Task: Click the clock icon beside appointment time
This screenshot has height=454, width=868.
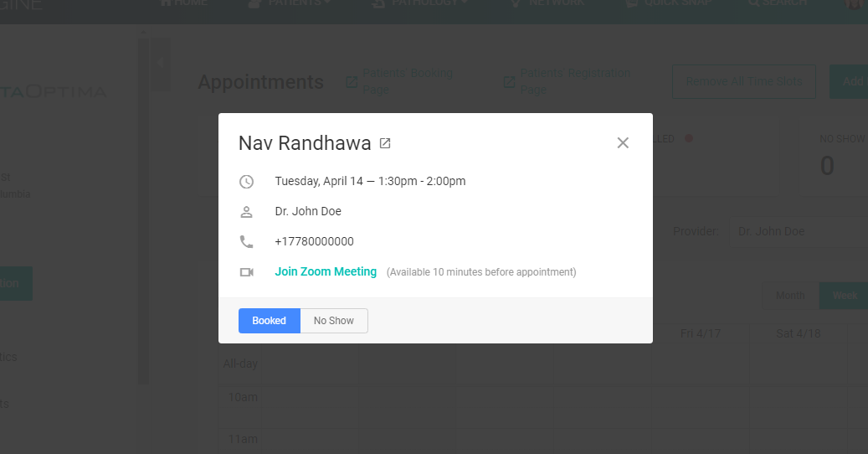Action: [x=246, y=182]
